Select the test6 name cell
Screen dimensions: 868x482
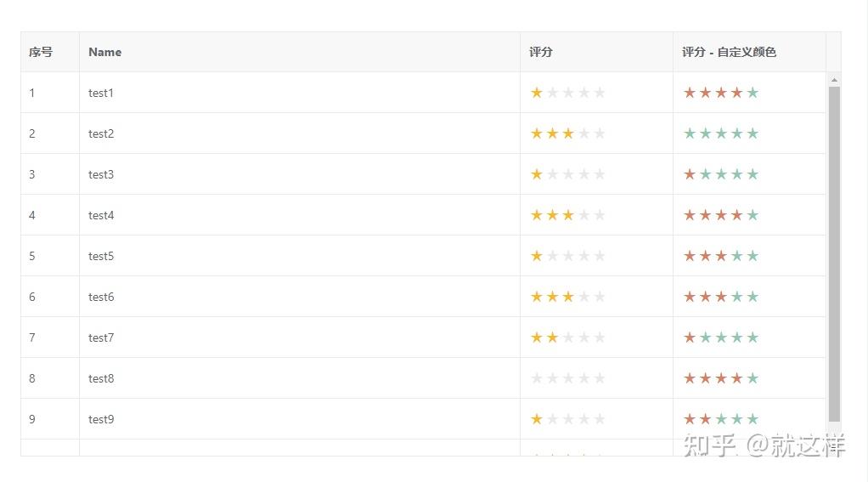[101, 297]
